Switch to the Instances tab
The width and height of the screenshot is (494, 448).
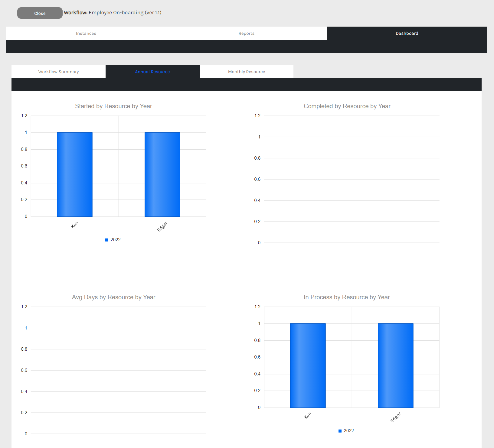(86, 33)
